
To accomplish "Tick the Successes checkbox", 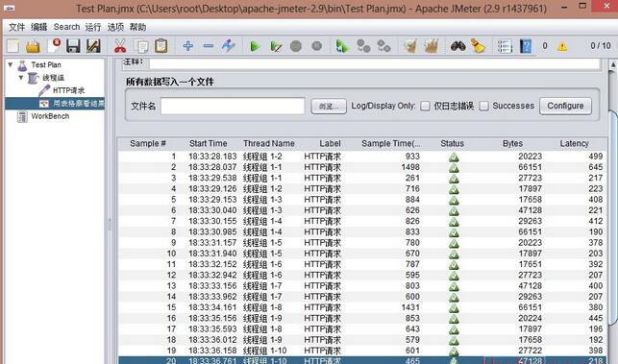I will click(484, 106).
